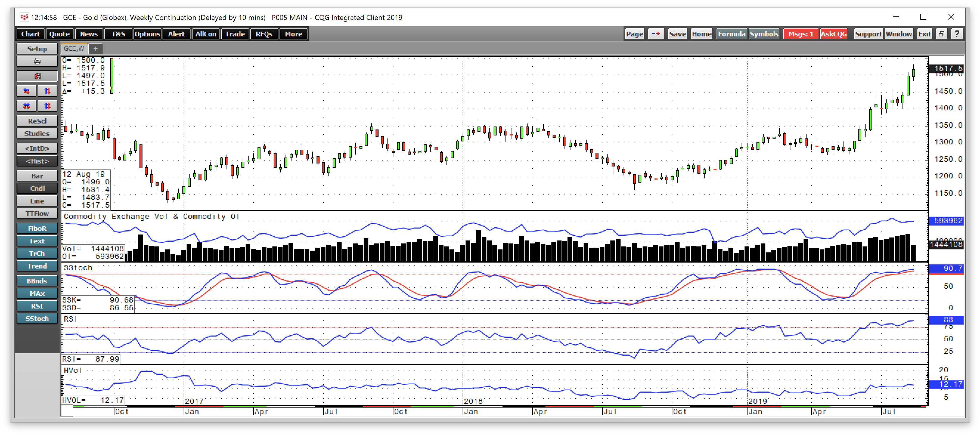Open the Window menu
The image size is (980, 435).
(x=899, y=34)
